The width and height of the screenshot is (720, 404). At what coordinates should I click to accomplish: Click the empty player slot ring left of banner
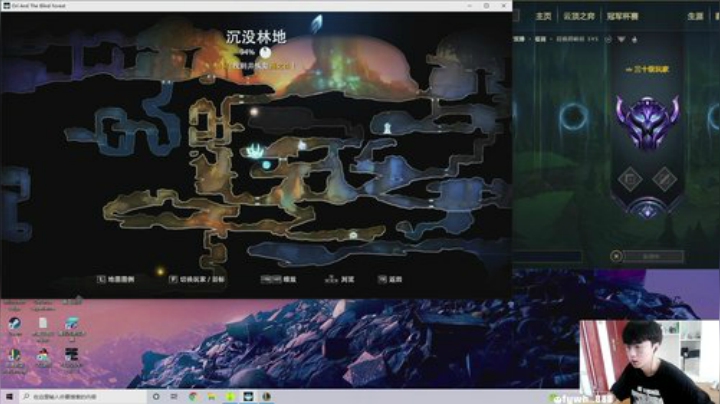click(x=574, y=116)
